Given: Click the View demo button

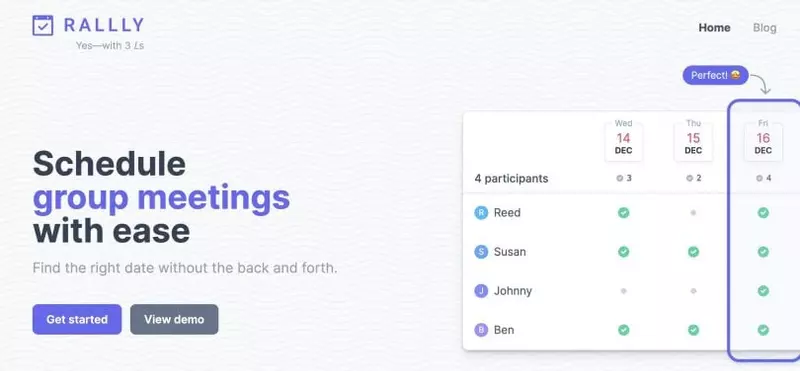Looking at the screenshot, I should coord(174,319).
